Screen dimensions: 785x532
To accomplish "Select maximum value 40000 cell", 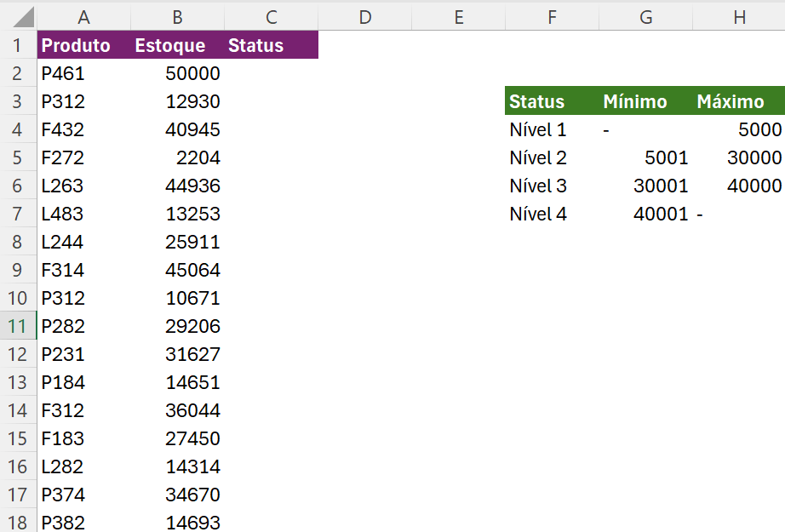I will pos(739,186).
